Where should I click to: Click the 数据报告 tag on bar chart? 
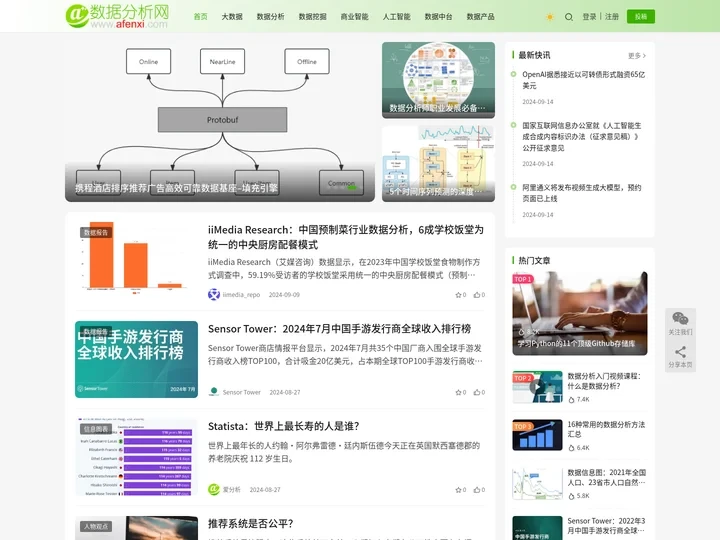[96, 232]
